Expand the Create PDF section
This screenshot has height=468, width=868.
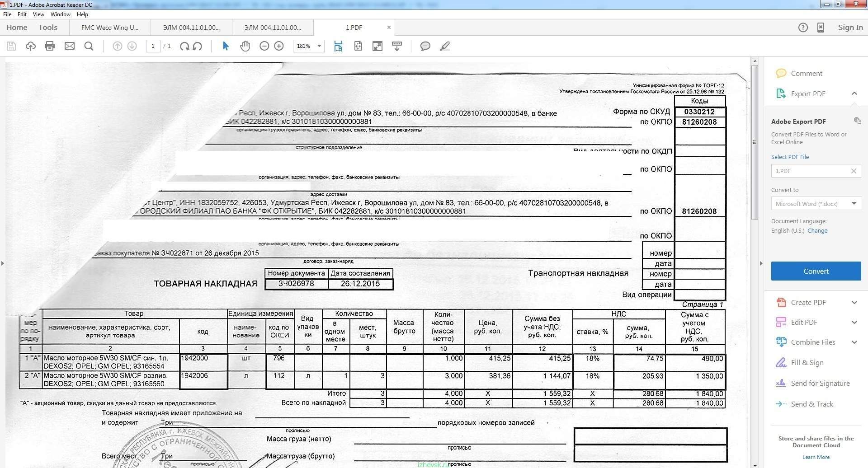(x=854, y=302)
